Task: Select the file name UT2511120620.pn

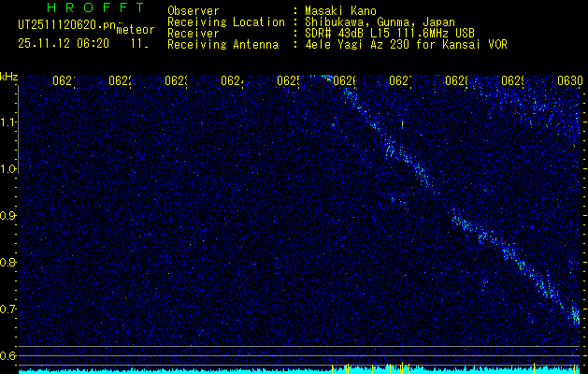Action: point(67,25)
